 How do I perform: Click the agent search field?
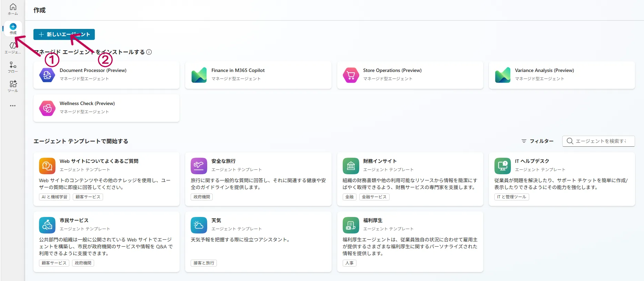(598, 141)
